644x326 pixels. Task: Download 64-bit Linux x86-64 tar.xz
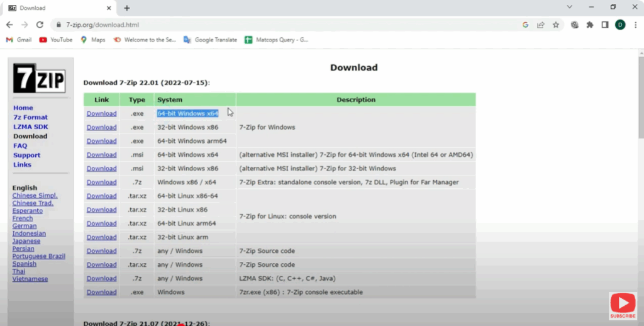point(101,196)
